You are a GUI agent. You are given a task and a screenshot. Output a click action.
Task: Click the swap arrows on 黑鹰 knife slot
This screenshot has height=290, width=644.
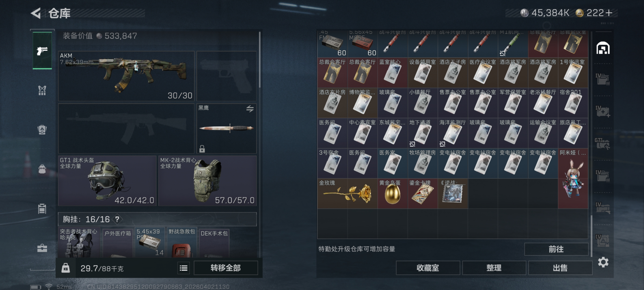click(x=250, y=109)
